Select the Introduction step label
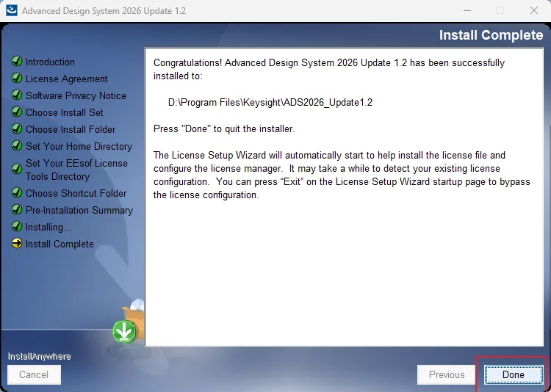The width and height of the screenshot is (551, 392). coord(50,62)
